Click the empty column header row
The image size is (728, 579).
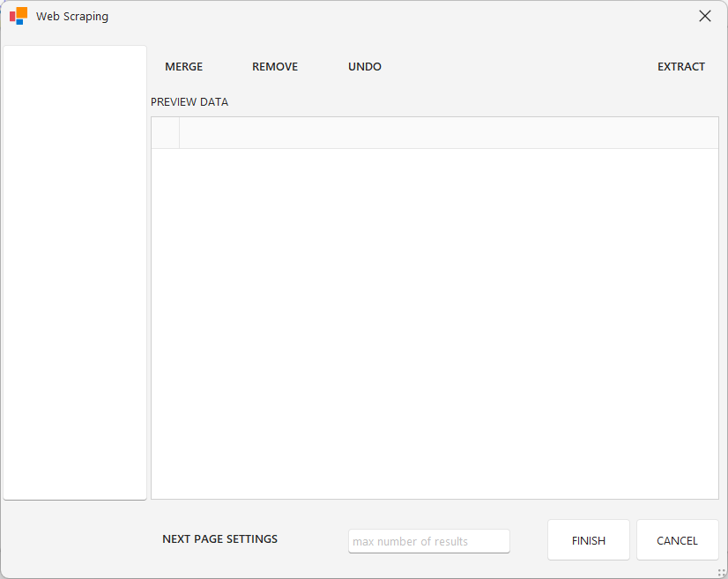click(x=449, y=133)
